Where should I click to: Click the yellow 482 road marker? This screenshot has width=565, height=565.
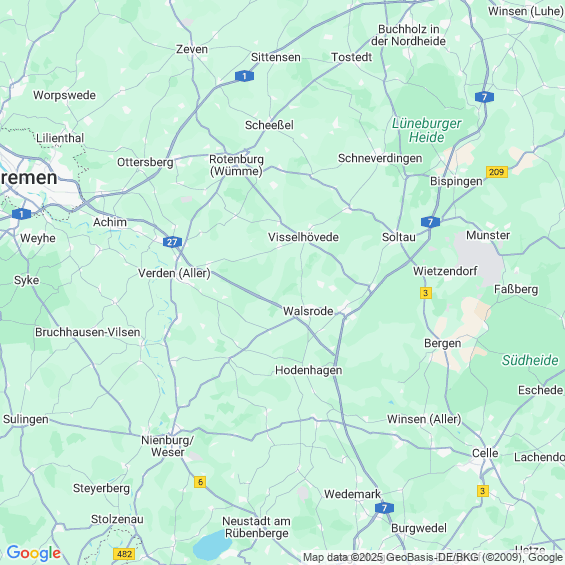point(124,554)
